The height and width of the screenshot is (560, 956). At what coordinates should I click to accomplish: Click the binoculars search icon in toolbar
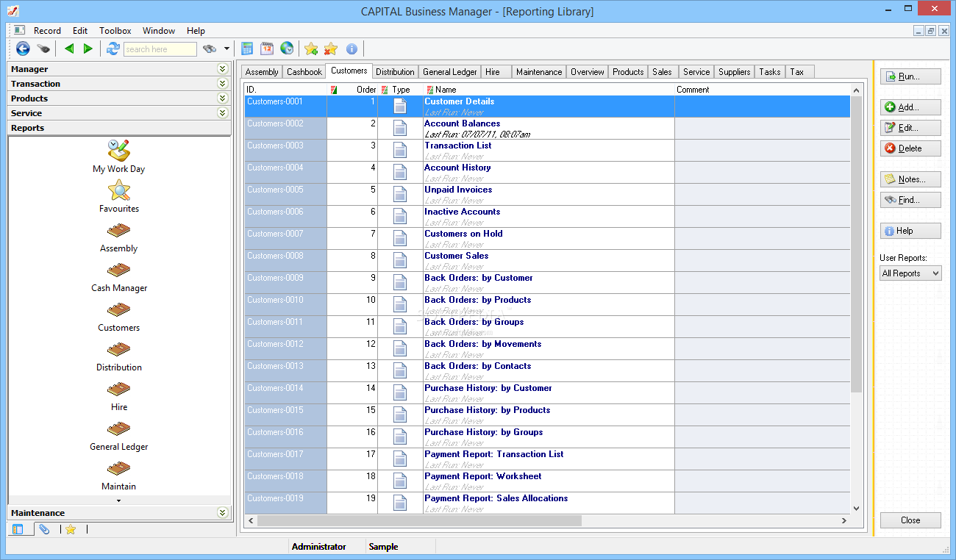(x=210, y=49)
